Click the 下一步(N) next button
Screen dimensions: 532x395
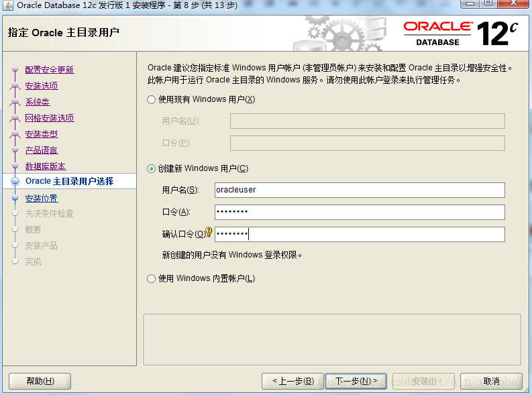(356, 382)
